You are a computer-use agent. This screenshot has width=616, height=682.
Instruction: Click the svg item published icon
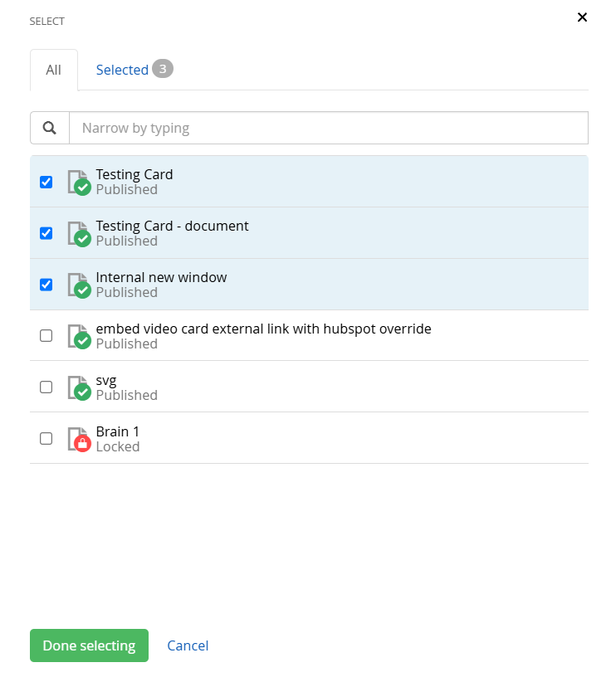[82, 392]
